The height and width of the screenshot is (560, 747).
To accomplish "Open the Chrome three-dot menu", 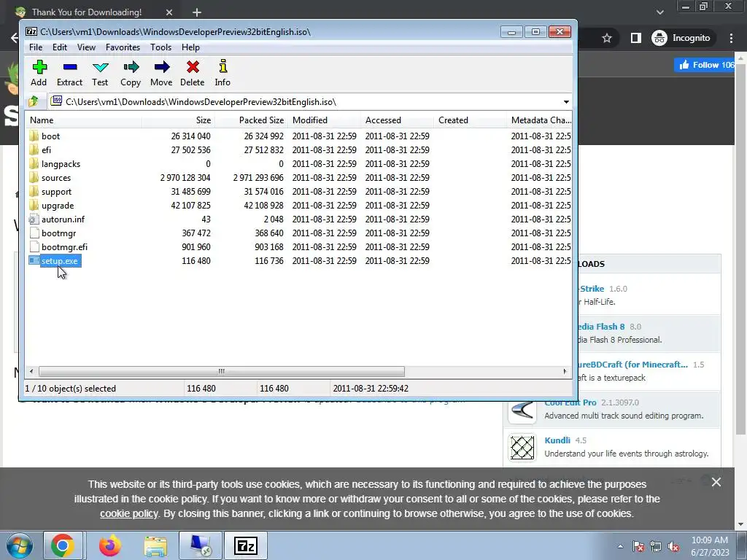I will point(731,38).
